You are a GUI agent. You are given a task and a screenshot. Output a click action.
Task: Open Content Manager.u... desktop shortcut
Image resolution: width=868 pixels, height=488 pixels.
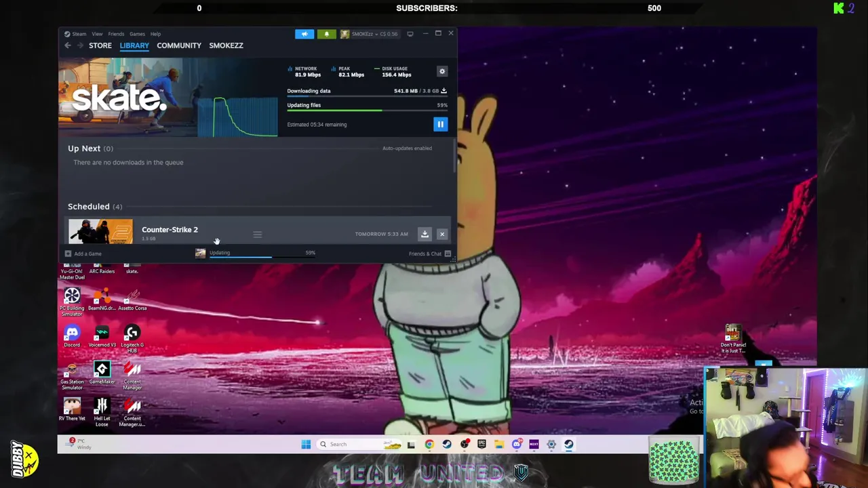(x=132, y=412)
